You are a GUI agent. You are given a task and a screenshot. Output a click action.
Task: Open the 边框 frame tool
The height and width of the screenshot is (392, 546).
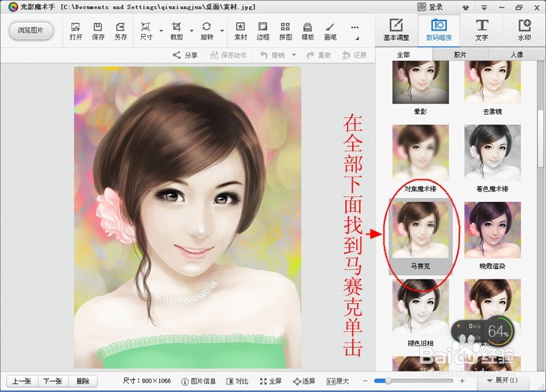(x=263, y=31)
